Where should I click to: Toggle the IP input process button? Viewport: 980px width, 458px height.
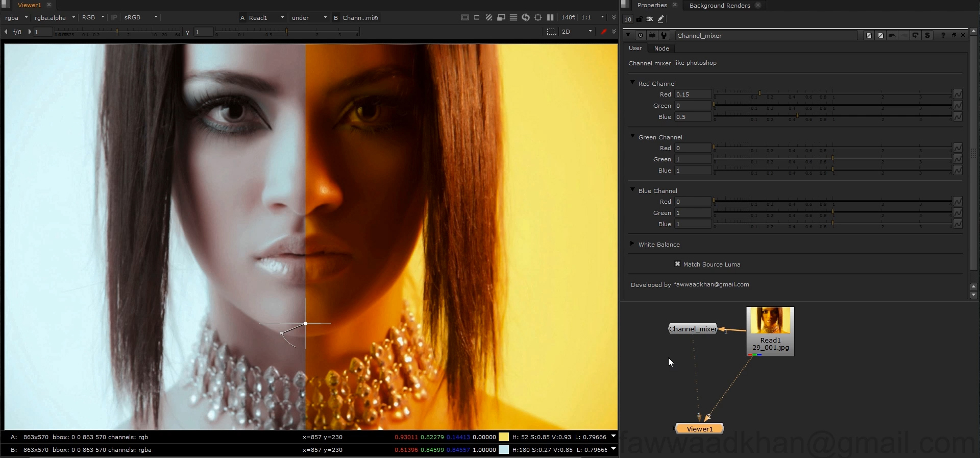pos(114,17)
